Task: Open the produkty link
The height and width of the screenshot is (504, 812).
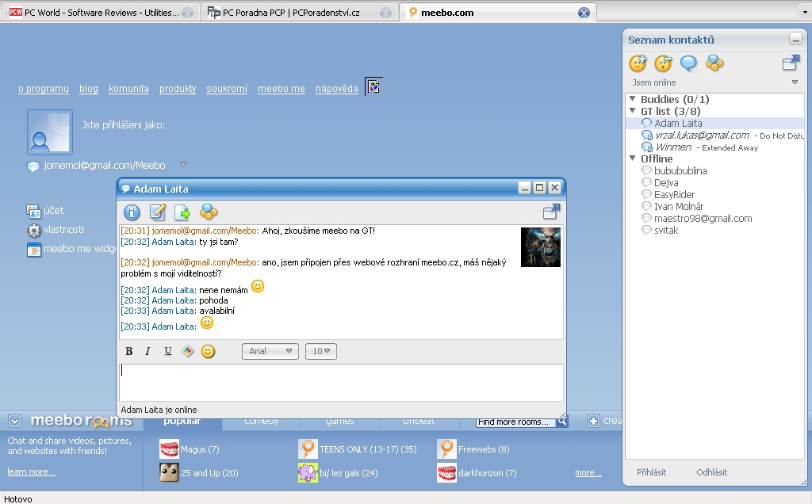Action: point(178,89)
